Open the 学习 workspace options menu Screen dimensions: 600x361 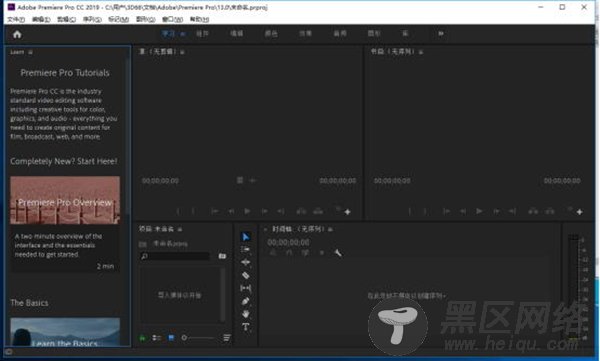(183, 34)
